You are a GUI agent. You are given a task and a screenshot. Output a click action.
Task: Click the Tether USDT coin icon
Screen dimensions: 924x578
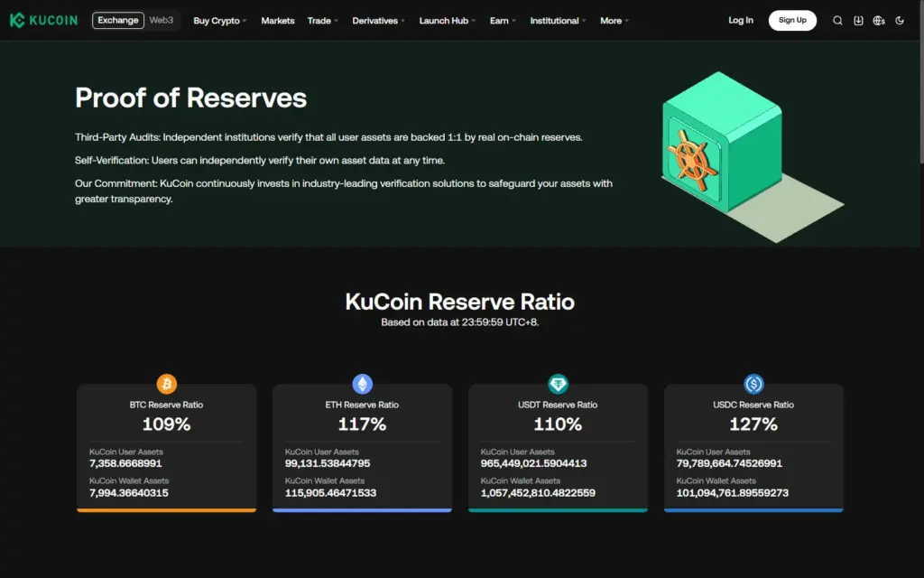coord(558,384)
